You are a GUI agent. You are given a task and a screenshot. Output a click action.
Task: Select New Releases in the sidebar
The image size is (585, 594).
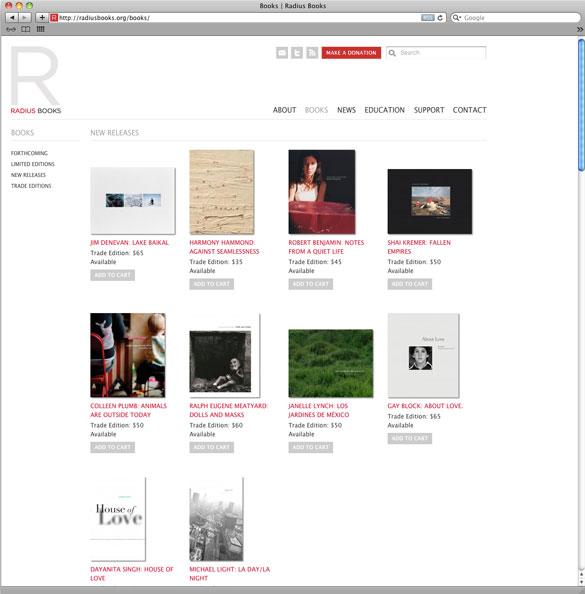coord(28,175)
